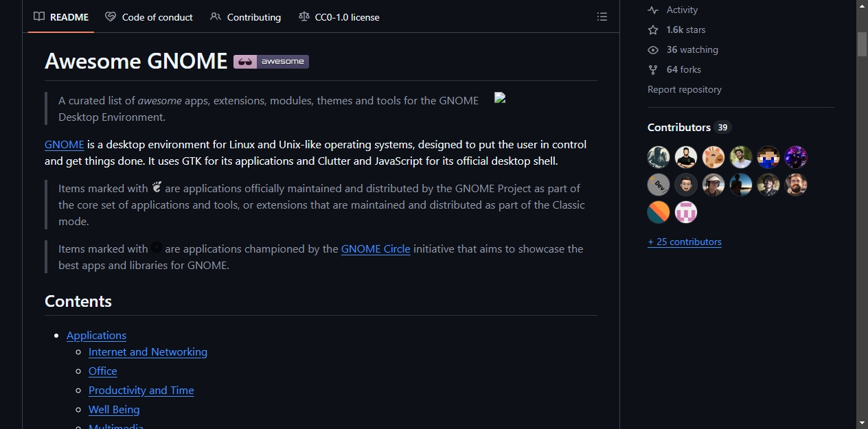This screenshot has height=429, width=868.
Task: Open the orange-teal diagonal contributor avatar
Action: click(x=659, y=212)
